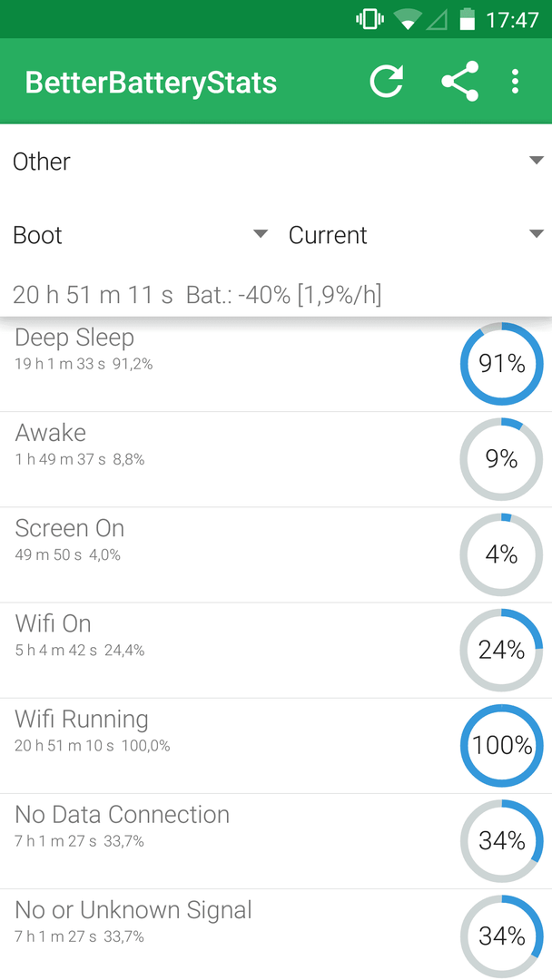Screen dimensions: 552x980
Task: Tap the Screen On 4% ring gauge
Action: pos(501,555)
